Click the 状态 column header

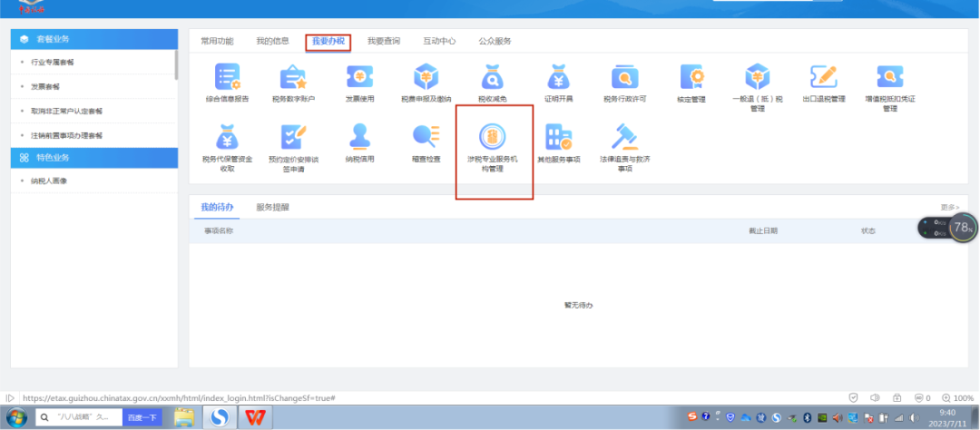coord(868,230)
